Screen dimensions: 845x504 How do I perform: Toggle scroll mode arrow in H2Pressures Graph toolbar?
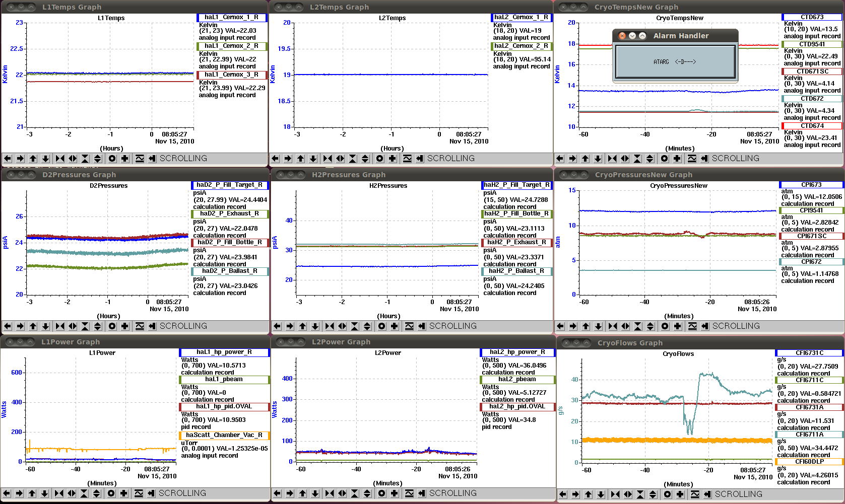click(x=422, y=326)
